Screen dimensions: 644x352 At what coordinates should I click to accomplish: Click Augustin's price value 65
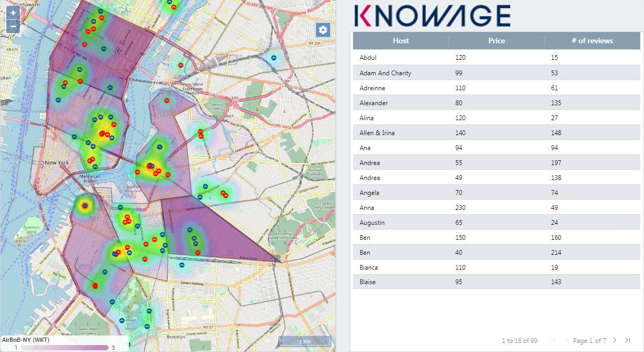459,222
